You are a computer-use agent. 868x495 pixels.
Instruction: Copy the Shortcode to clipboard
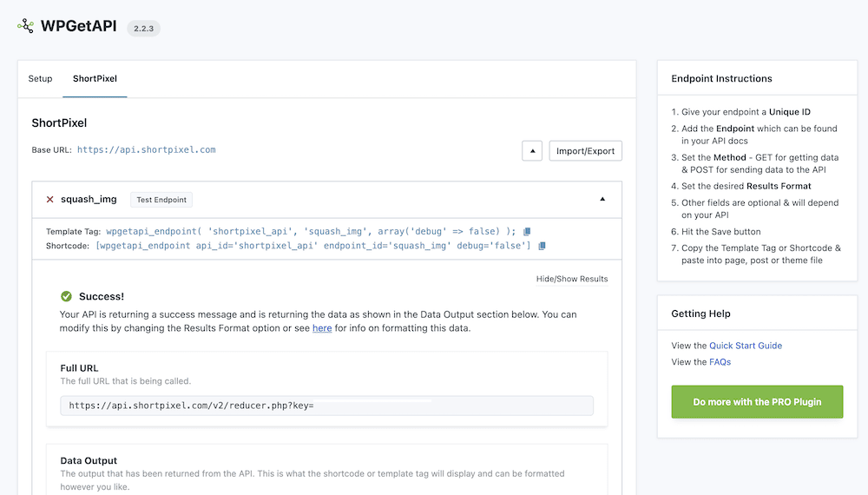[542, 246]
